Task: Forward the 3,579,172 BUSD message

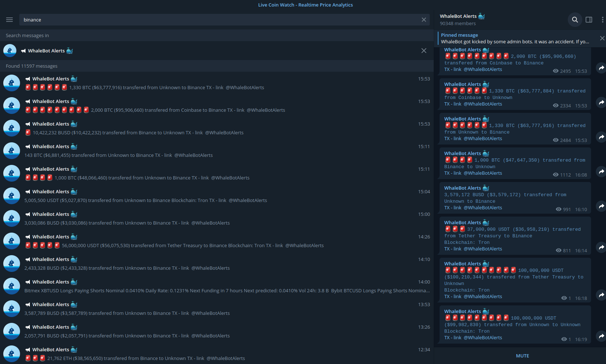Action: (x=601, y=206)
